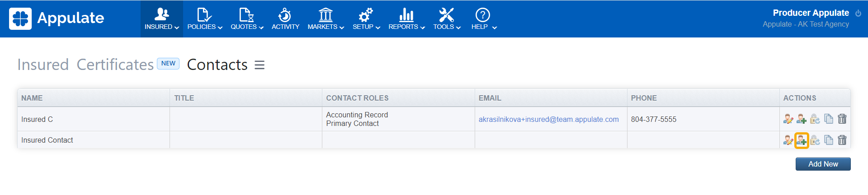
Task: Click add user icon in Insured C row
Action: click(x=802, y=119)
